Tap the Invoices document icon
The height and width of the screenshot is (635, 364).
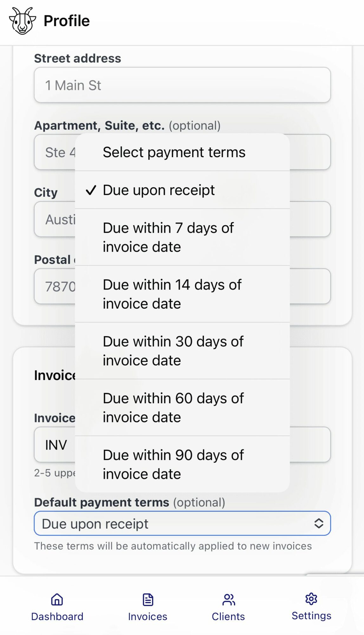(148, 599)
